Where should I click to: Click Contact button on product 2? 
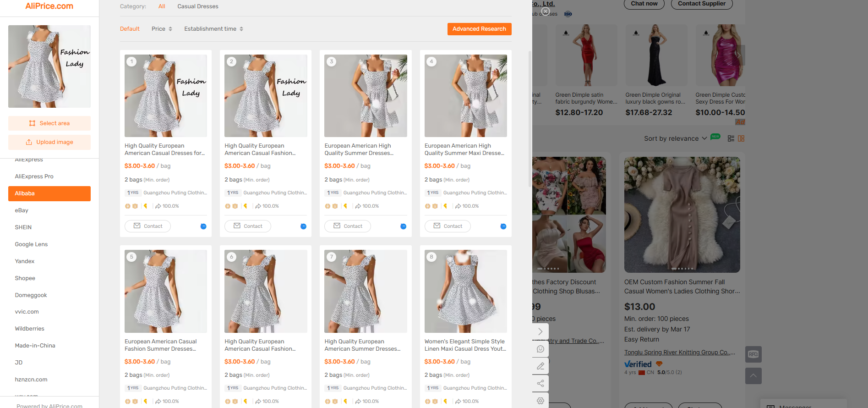click(x=247, y=226)
